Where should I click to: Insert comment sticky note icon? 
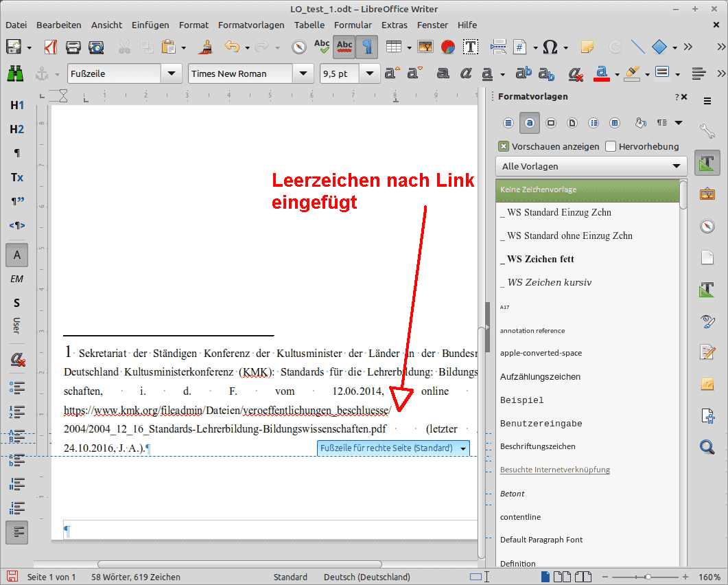tap(587, 47)
